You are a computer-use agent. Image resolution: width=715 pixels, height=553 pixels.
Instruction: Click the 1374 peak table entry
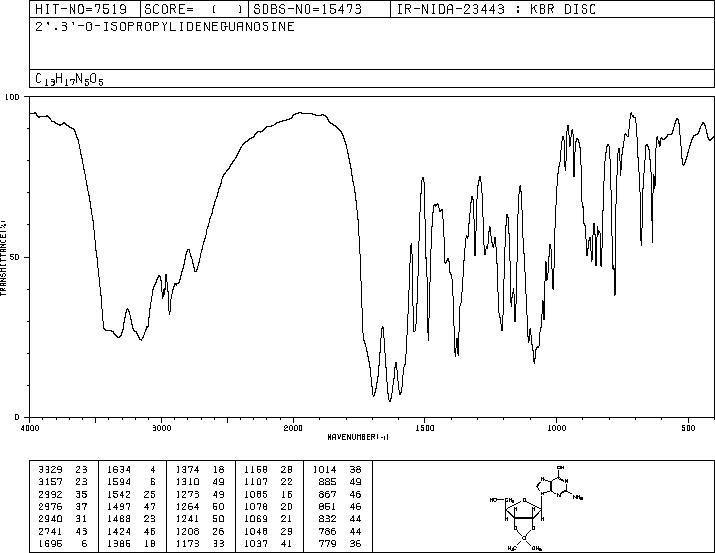tap(187, 469)
